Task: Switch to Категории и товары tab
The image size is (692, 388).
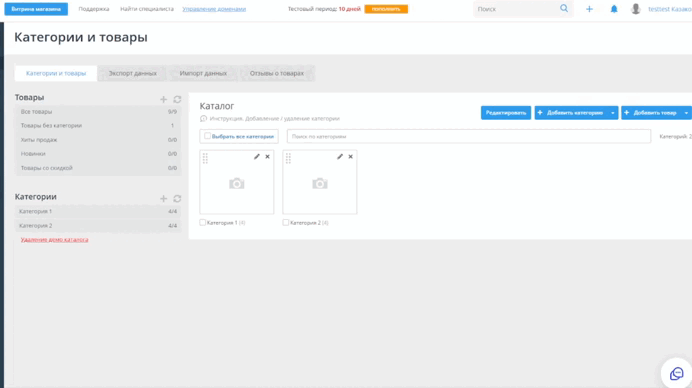Action: 56,73
